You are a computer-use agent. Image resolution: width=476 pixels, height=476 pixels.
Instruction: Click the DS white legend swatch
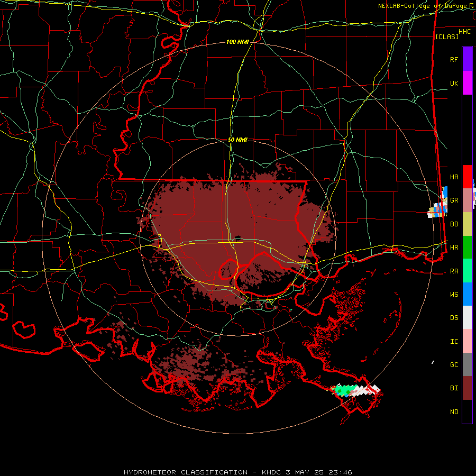(467, 317)
